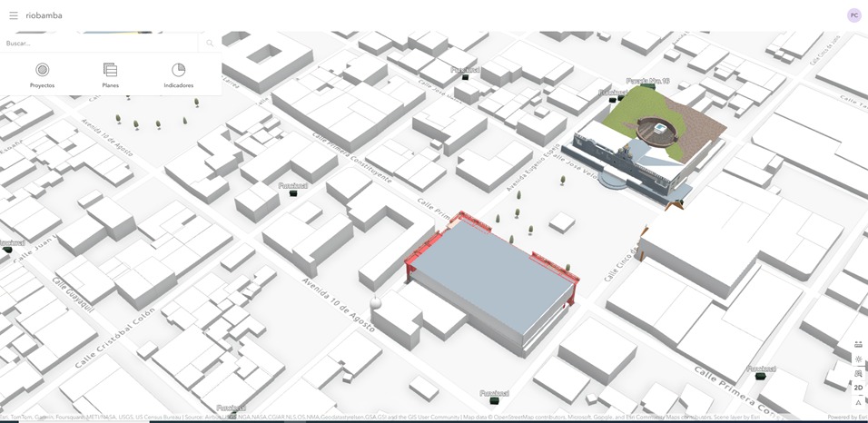Viewport: 868px width, 423px height.
Task: Click the compass north arrow button
Action: pos(858,402)
